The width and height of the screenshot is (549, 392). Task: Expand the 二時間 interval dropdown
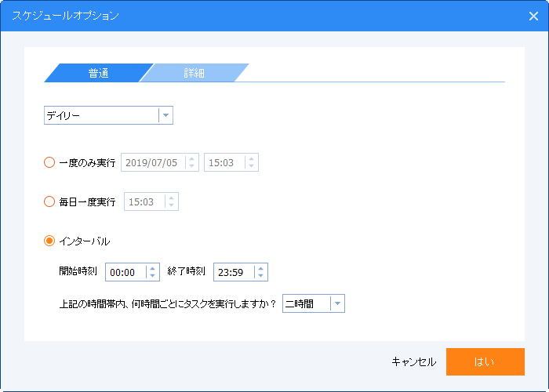[x=337, y=303]
